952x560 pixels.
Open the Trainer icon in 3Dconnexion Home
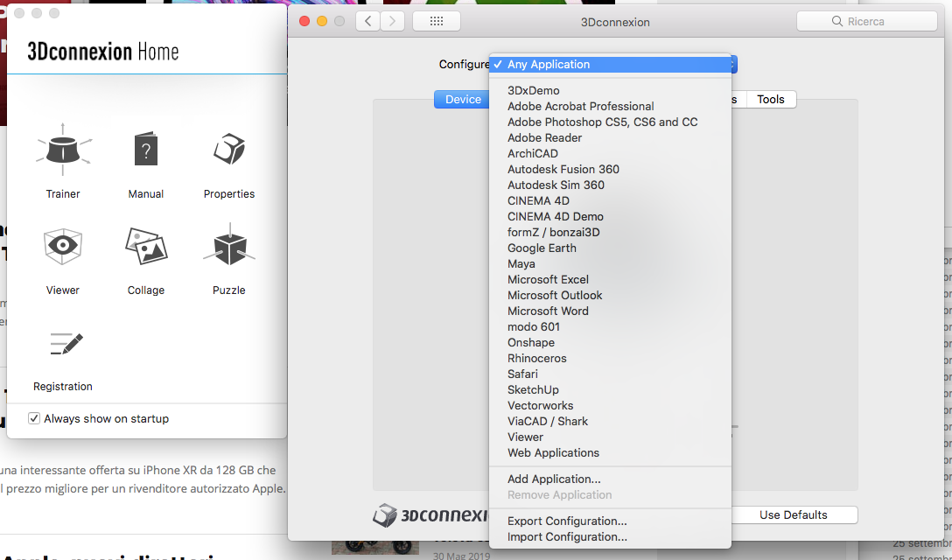(x=63, y=150)
